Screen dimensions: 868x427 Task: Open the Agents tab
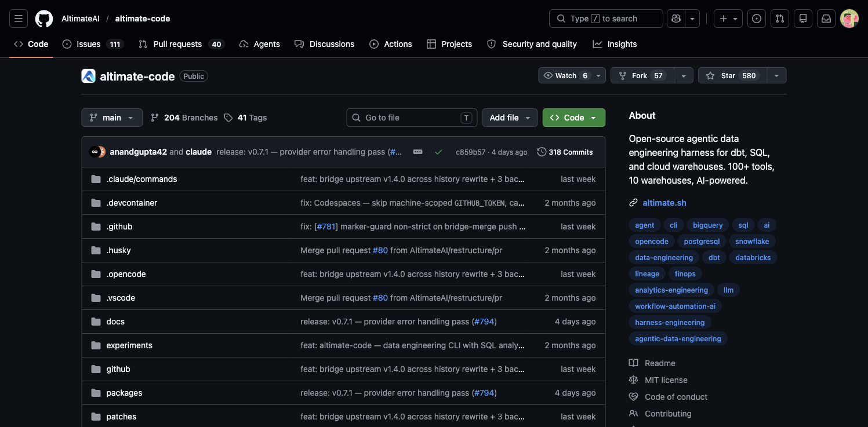pyautogui.click(x=260, y=44)
